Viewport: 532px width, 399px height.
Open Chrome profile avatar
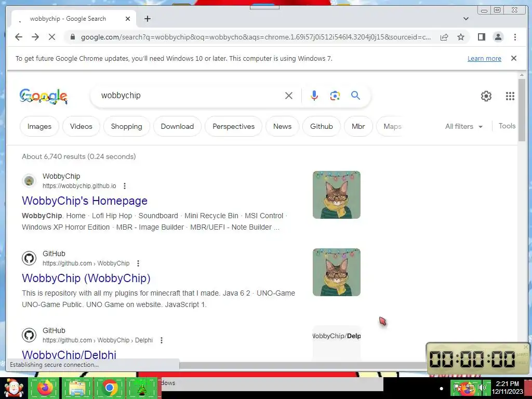tap(498, 37)
